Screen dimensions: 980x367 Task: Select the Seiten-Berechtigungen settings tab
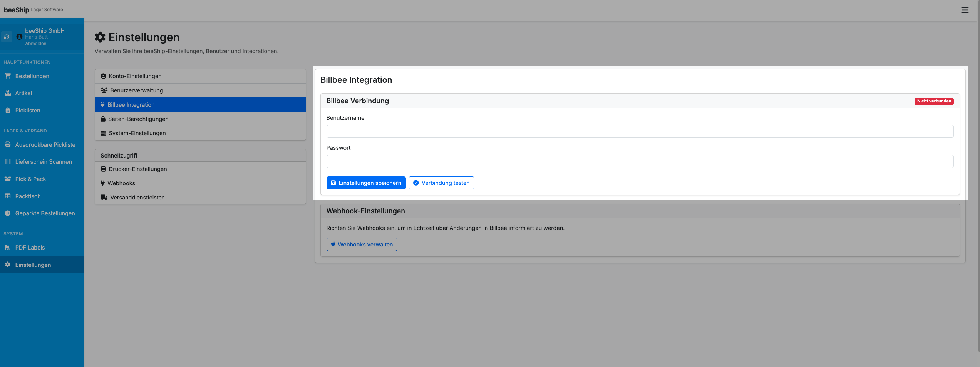pos(200,119)
